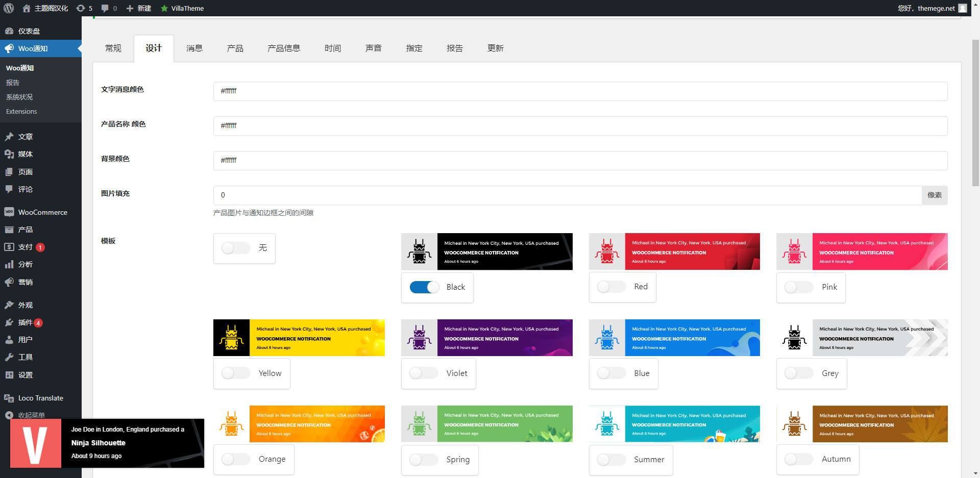
Task: Click the WooCommerce icon in sidebar
Action: tap(9, 212)
